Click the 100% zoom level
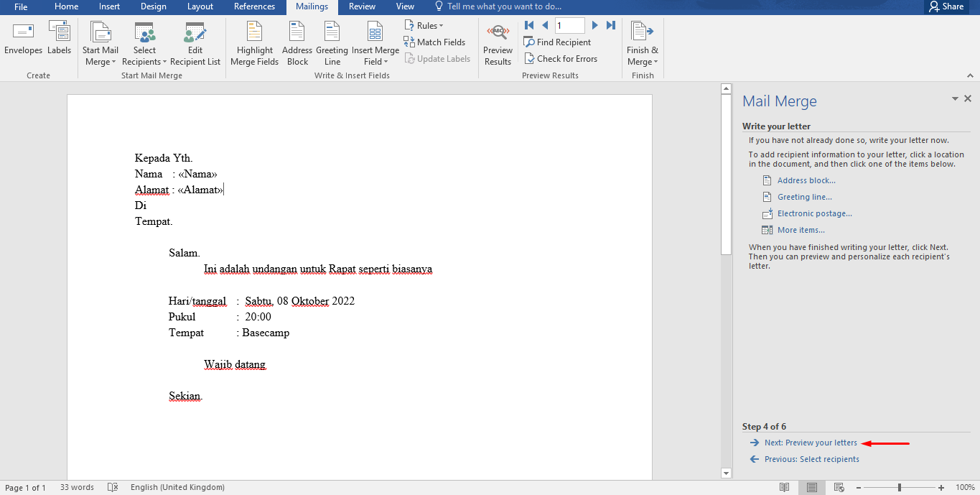 pyautogui.click(x=965, y=487)
